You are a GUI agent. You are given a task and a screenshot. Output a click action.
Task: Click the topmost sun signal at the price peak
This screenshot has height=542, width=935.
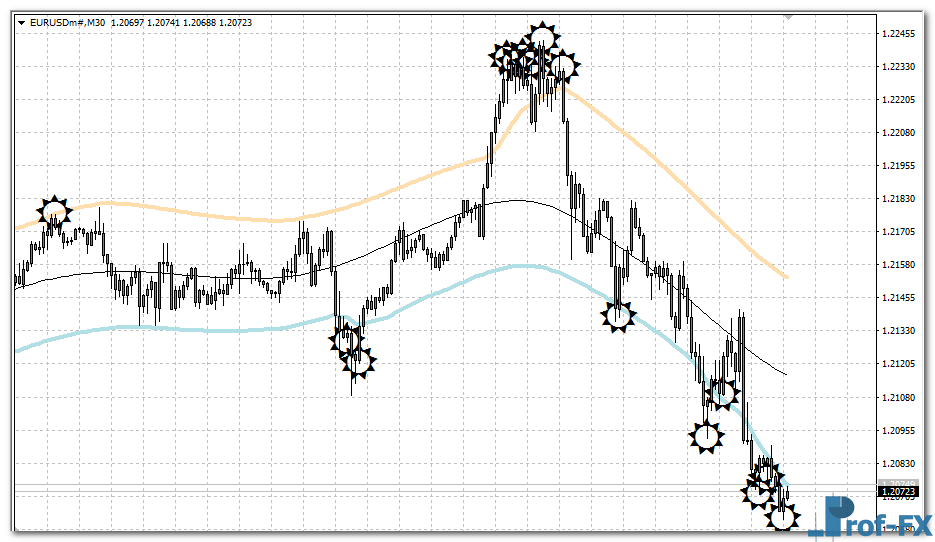[x=542, y=38]
